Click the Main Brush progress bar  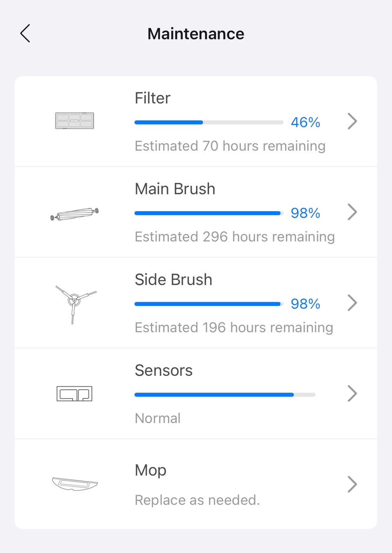209,213
